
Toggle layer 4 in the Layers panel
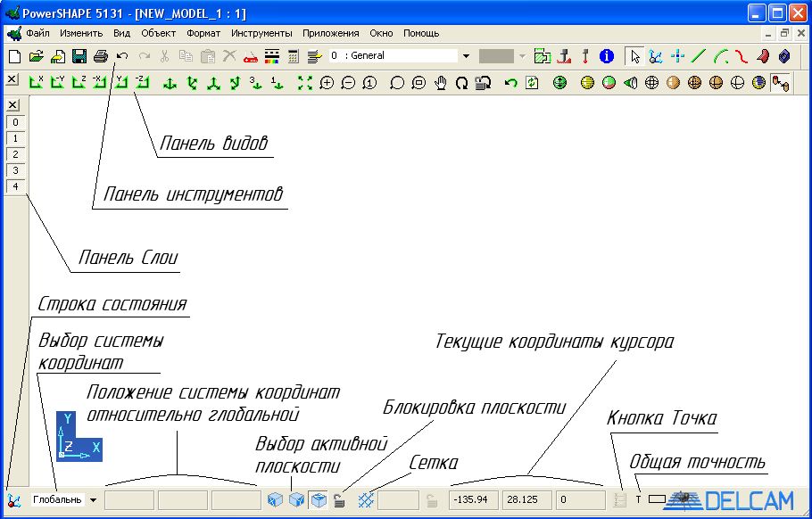coord(16,186)
